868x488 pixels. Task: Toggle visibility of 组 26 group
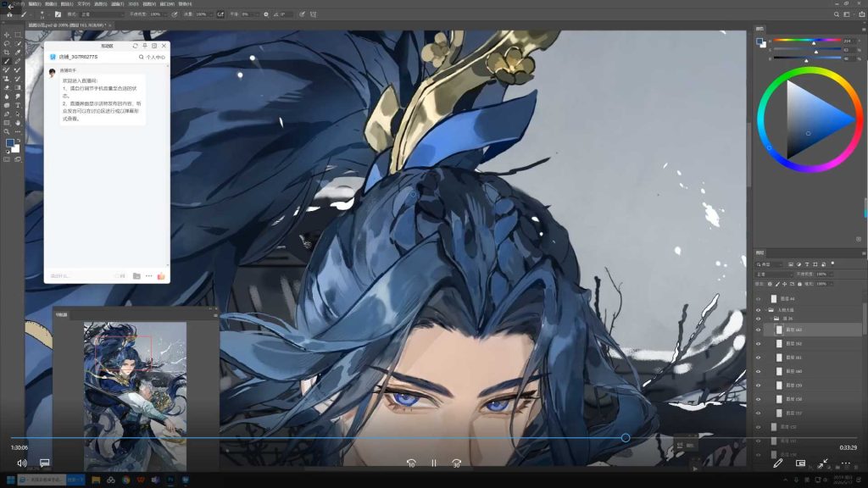(759, 319)
